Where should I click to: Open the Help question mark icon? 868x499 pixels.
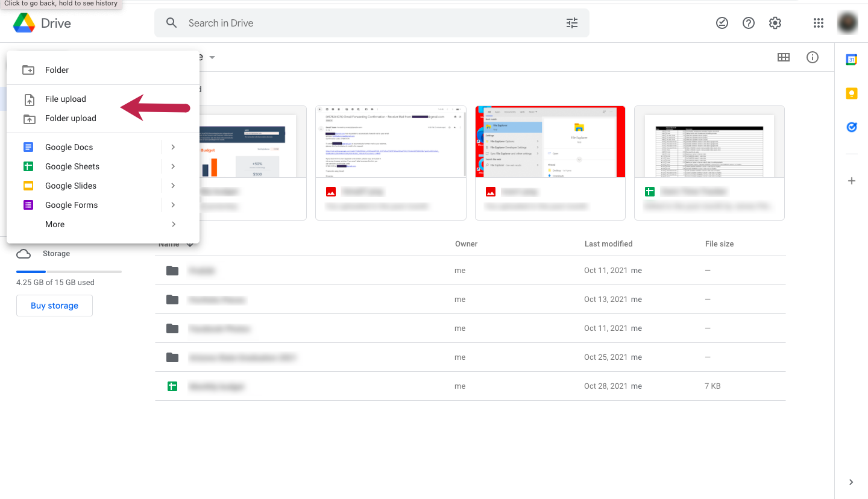pyautogui.click(x=749, y=23)
